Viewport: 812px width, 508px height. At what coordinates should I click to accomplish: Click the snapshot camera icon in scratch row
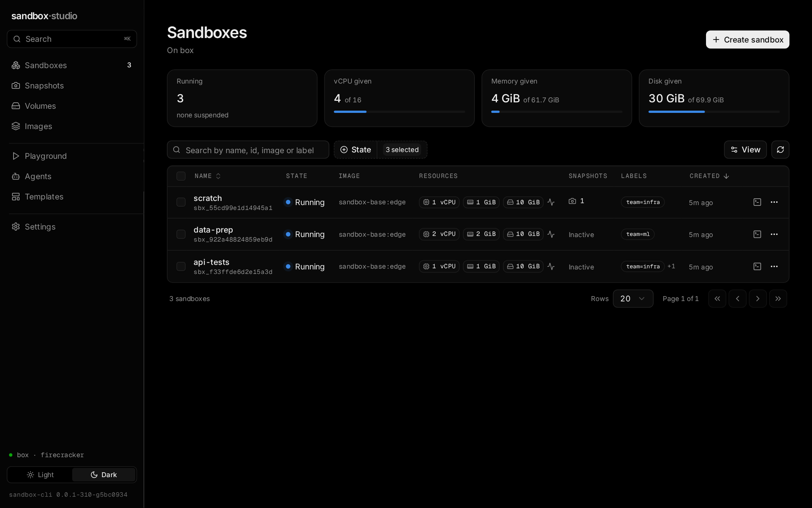click(x=572, y=201)
